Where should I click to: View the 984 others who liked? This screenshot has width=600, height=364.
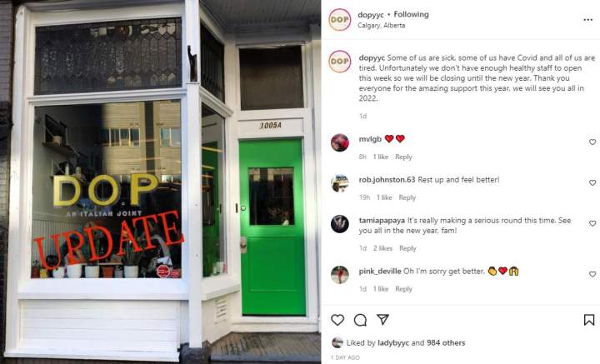[446, 343]
